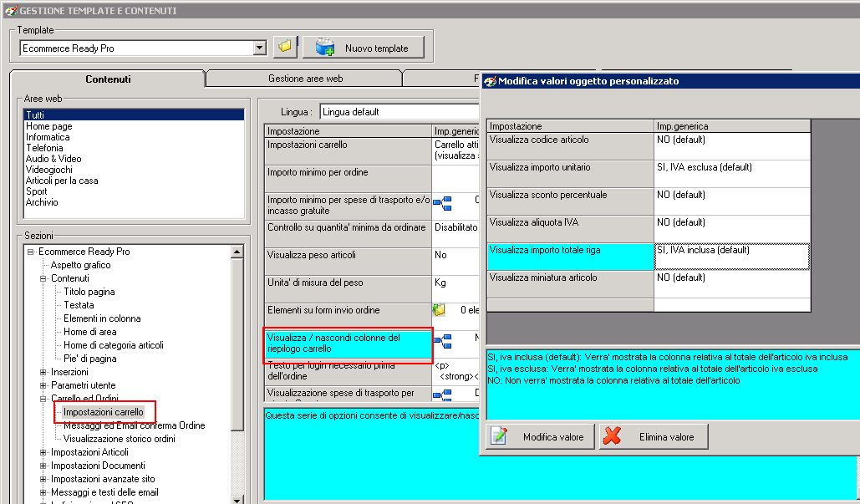Click the tree icon in Visualizzazione spese di trasporto row
Viewport: 860px width, 504px height.
442,394
